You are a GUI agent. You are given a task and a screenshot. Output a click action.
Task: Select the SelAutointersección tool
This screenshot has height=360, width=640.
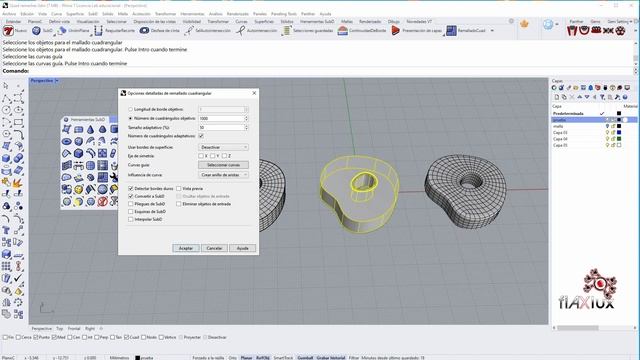[x=189, y=31]
